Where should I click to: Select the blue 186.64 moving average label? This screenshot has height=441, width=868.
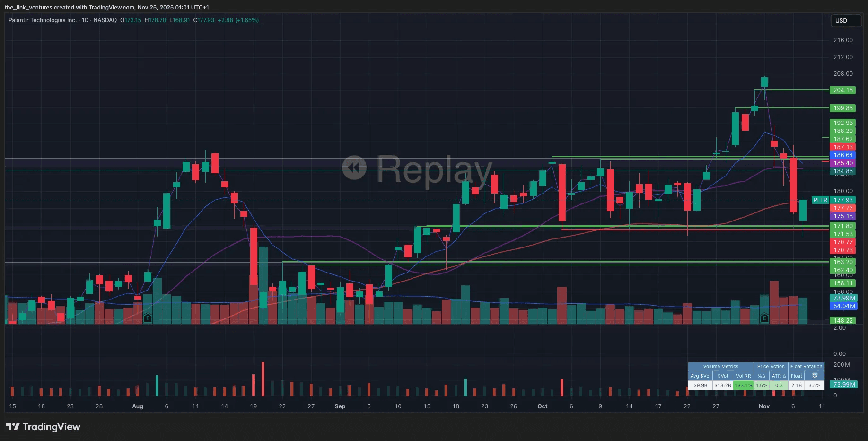pyautogui.click(x=843, y=155)
